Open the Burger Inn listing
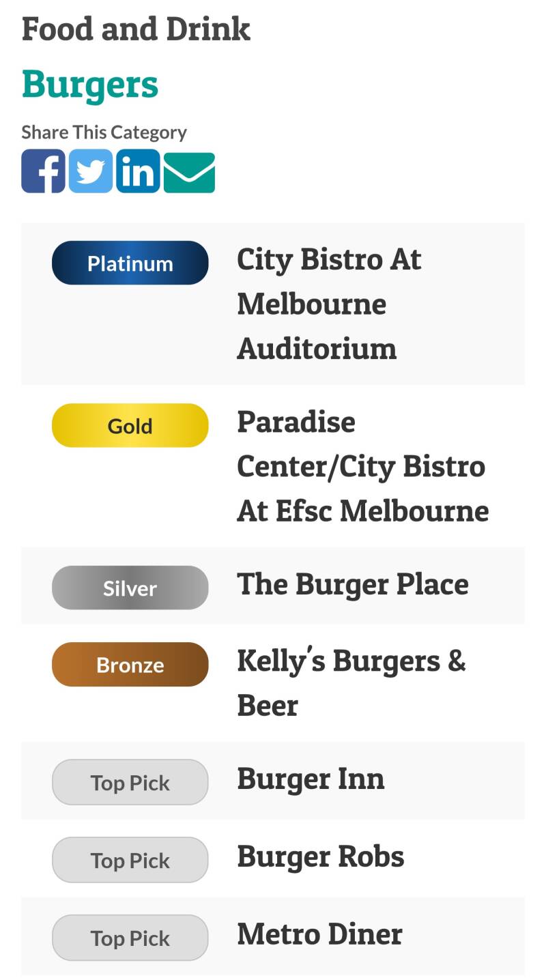The height and width of the screenshot is (980, 546). (x=311, y=779)
